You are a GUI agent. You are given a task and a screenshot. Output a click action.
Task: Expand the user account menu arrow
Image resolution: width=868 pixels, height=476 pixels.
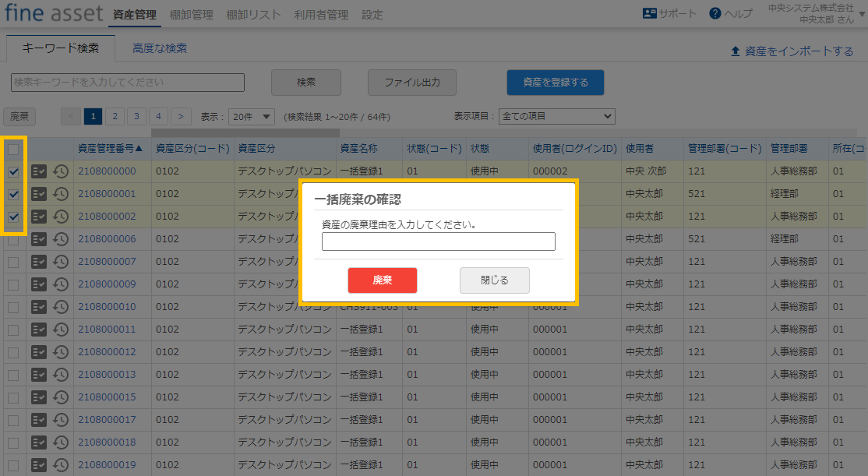tap(862, 13)
